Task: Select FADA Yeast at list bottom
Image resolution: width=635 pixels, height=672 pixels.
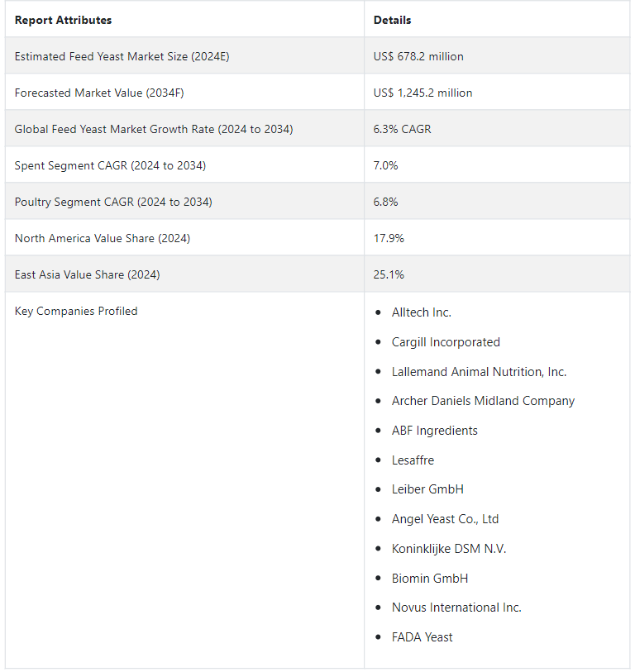Action: (422, 637)
